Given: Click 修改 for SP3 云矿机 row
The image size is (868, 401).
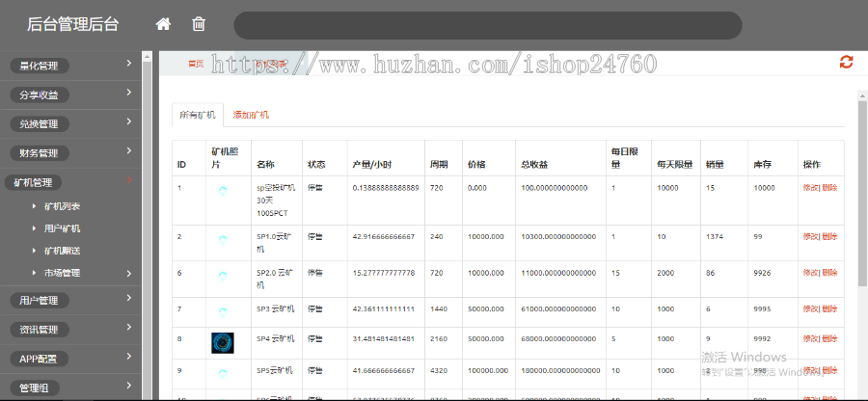Looking at the screenshot, I should [810, 308].
